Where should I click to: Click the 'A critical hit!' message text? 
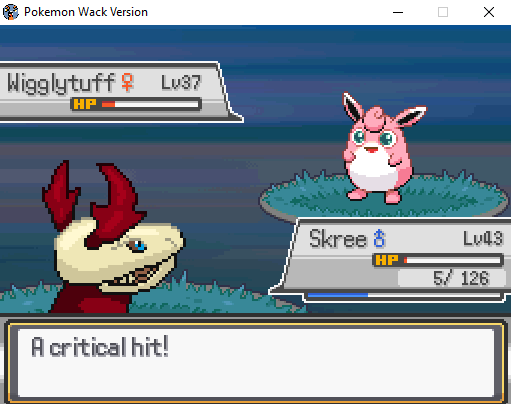pos(100,347)
